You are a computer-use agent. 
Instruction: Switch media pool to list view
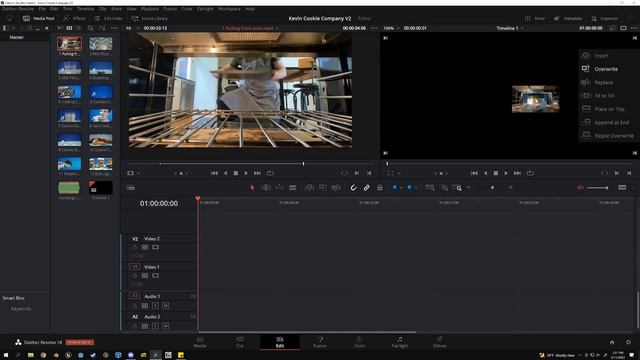78,28
